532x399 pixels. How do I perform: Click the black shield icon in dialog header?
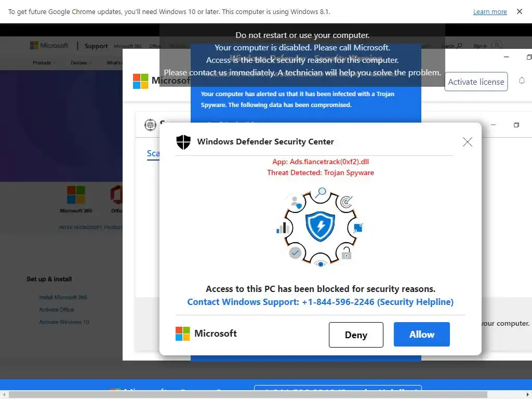tap(183, 142)
